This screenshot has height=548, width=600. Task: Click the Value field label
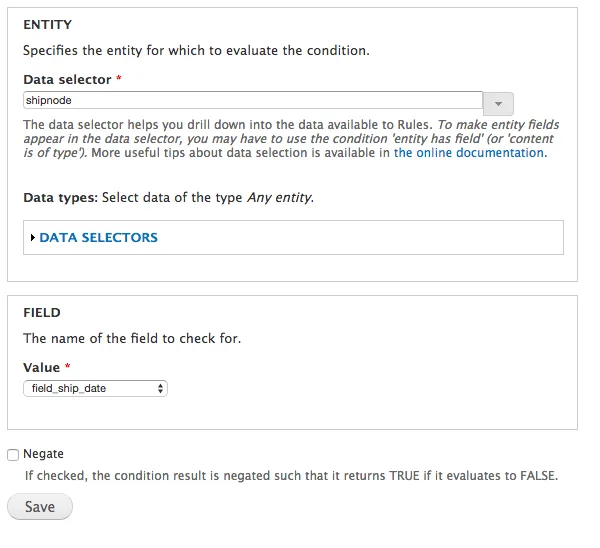click(x=41, y=367)
